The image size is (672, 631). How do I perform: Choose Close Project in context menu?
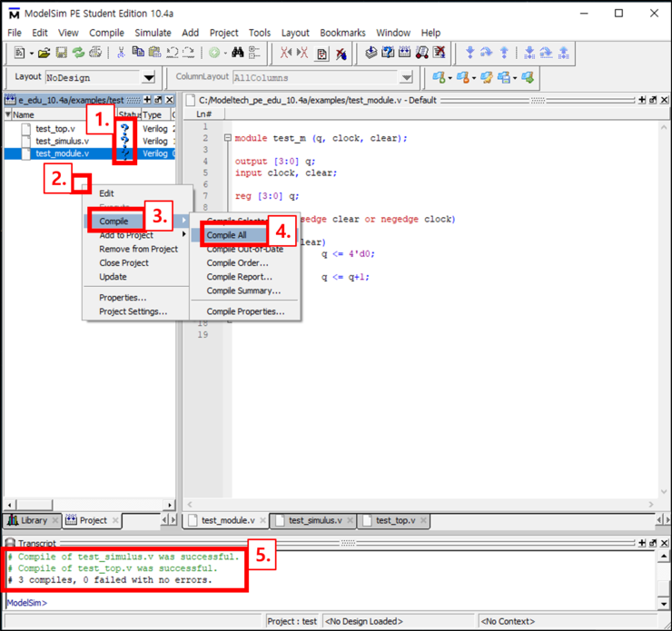pyautogui.click(x=124, y=262)
